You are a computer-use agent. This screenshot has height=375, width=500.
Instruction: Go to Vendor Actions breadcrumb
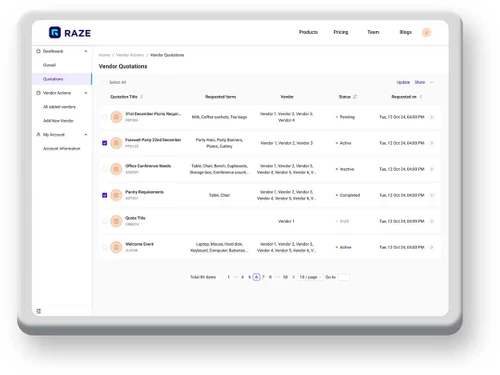(130, 55)
